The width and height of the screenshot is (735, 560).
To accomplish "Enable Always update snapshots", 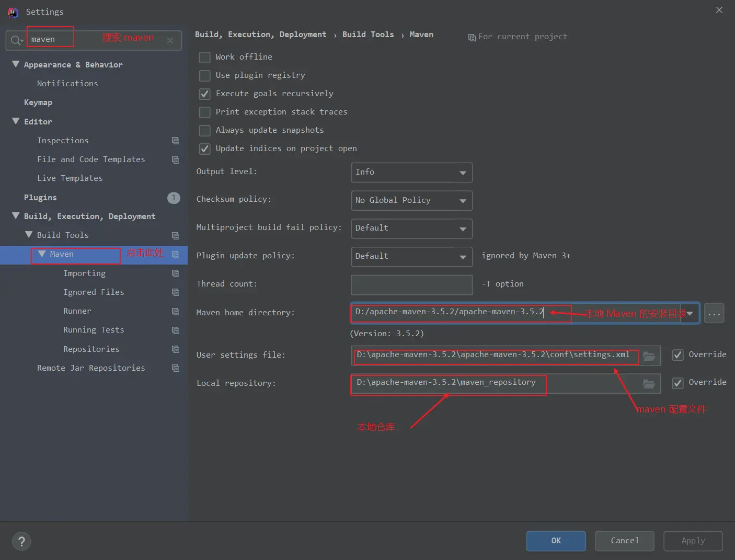I will 205,130.
